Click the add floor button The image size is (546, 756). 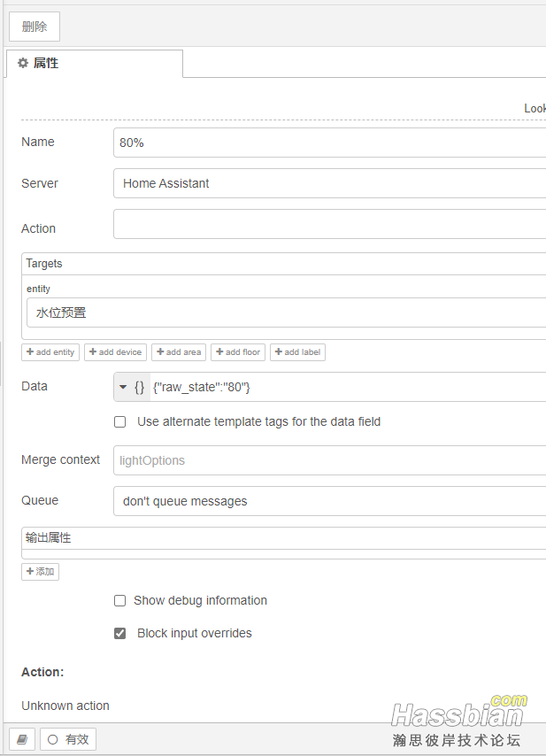point(238,352)
